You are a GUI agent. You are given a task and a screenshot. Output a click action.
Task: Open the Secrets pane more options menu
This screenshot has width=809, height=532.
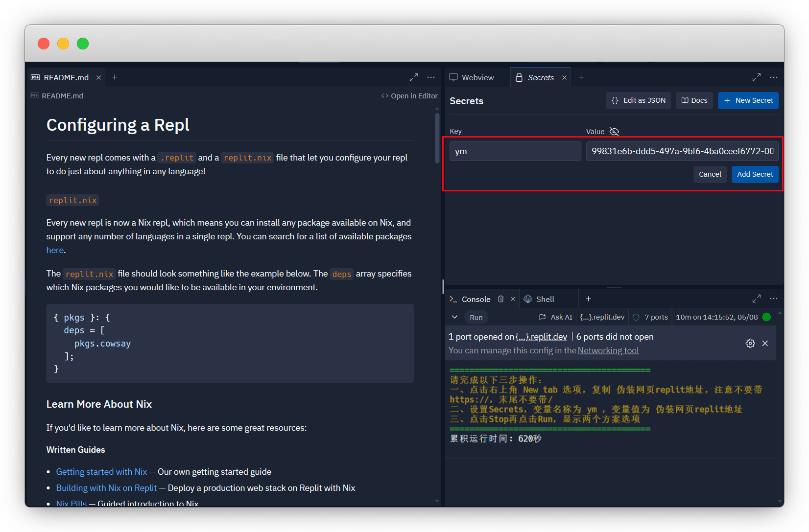click(774, 77)
